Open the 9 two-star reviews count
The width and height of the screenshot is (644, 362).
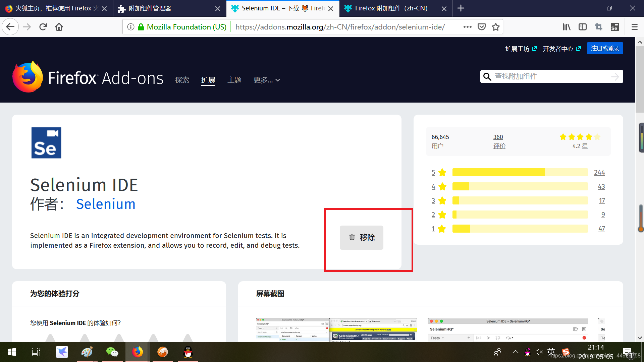pos(603,215)
